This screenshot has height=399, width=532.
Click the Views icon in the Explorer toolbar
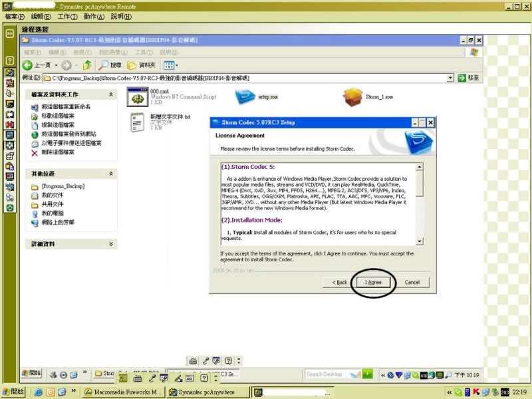tap(169, 65)
